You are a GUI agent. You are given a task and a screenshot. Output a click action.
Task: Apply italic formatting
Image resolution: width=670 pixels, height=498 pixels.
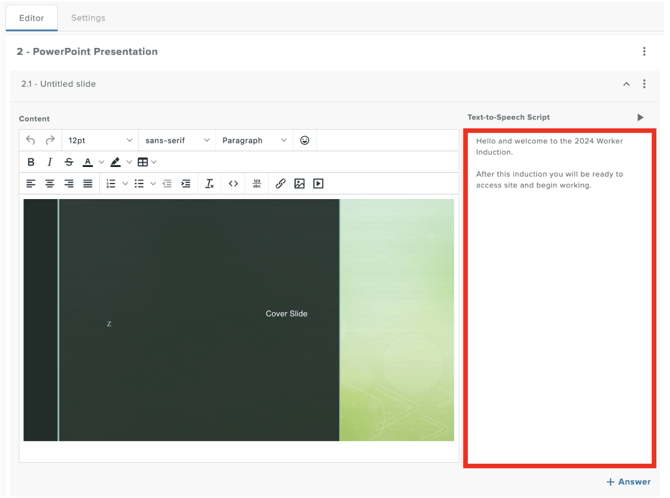pos(50,162)
